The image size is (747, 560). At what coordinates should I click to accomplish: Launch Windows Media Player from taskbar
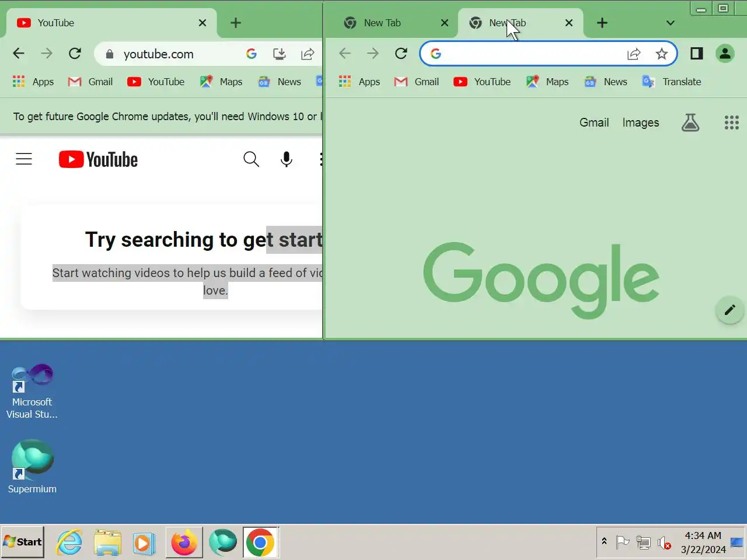point(144,542)
